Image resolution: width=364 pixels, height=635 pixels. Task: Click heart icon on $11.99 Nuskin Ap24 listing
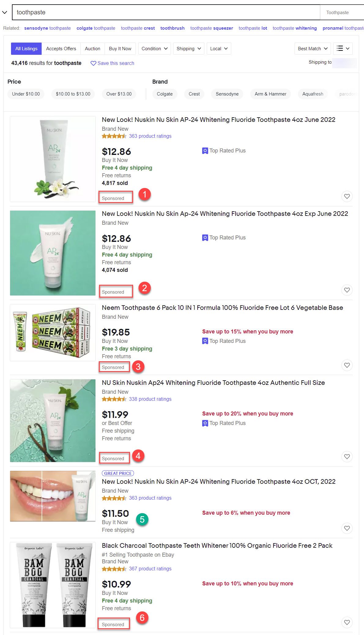point(347,457)
